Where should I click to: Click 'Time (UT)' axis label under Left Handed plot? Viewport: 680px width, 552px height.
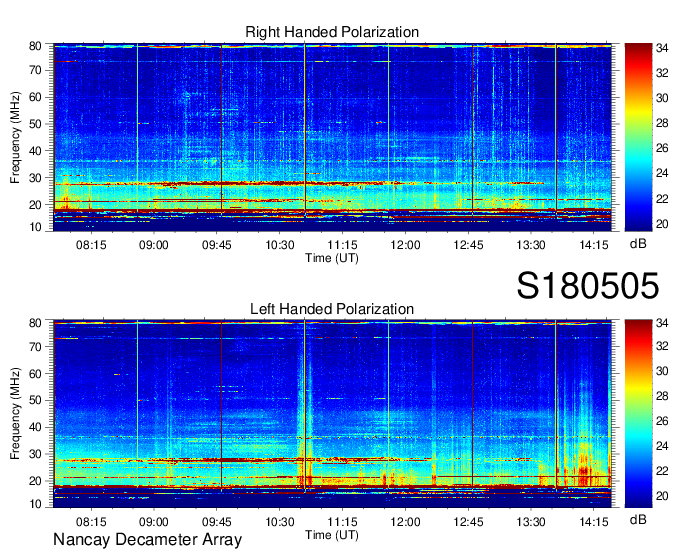tap(332, 535)
